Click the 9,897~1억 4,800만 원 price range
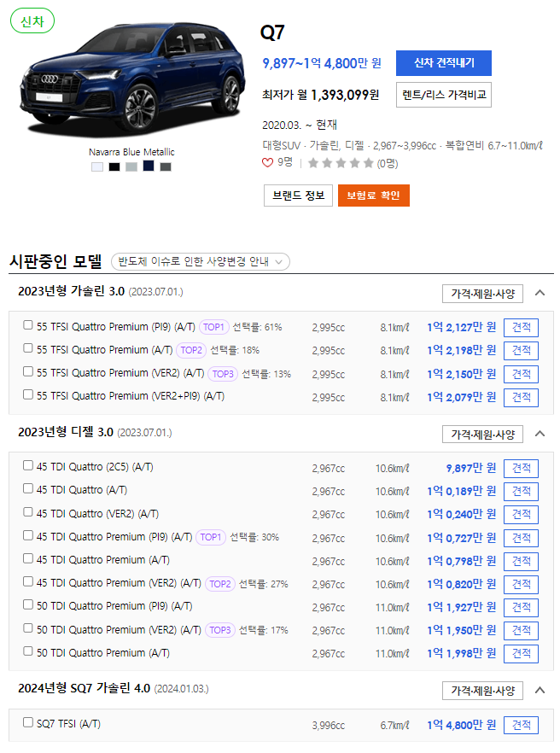 [322, 63]
